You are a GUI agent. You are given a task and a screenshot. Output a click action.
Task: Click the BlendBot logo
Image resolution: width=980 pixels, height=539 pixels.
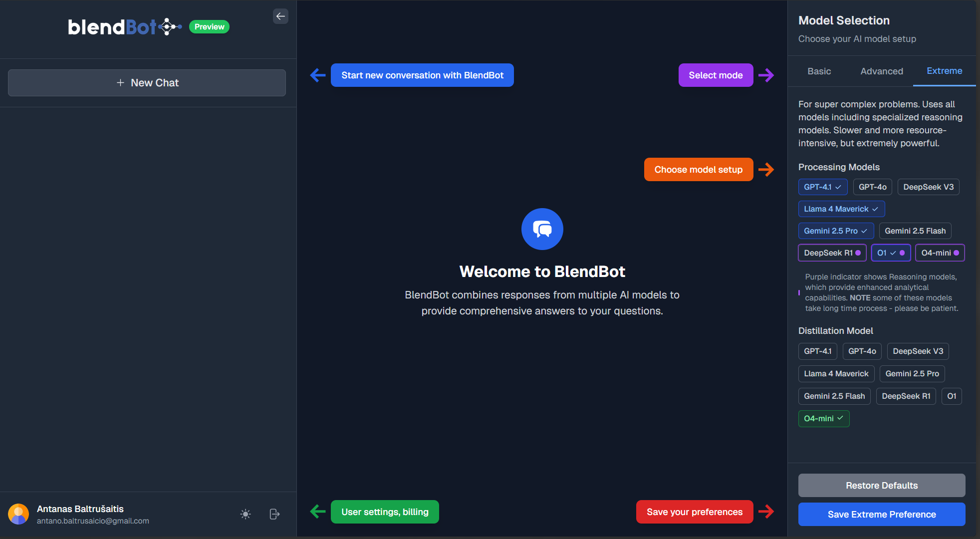point(125,27)
